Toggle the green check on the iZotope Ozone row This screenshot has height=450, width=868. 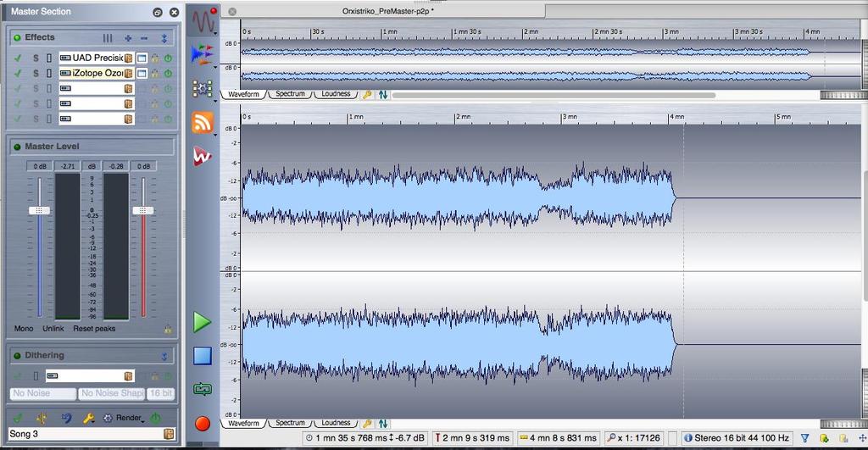point(18,73)
